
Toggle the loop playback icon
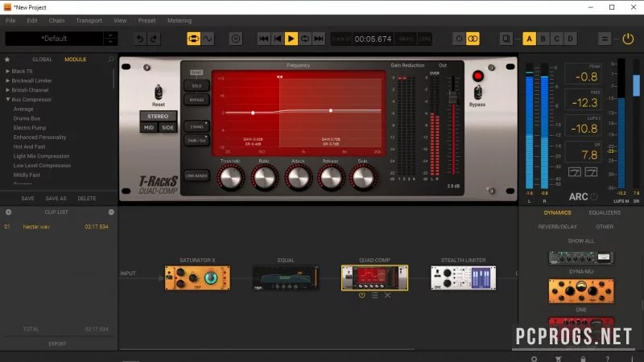[305, 39]
